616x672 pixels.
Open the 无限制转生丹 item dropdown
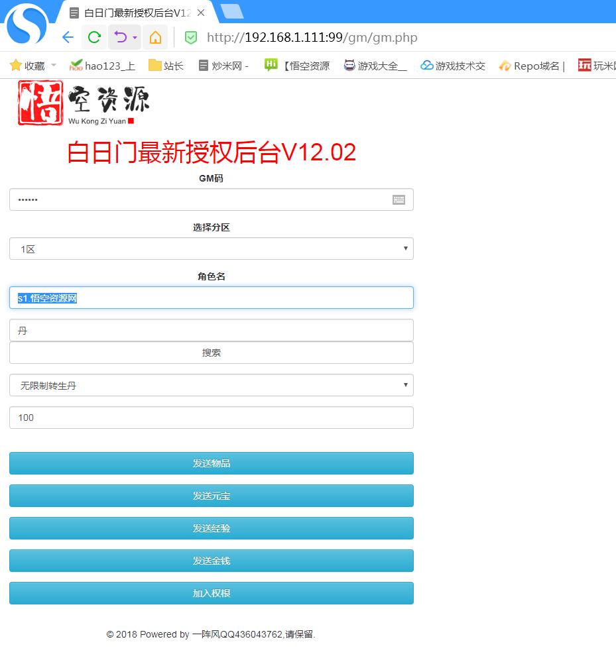click(211, 385)
